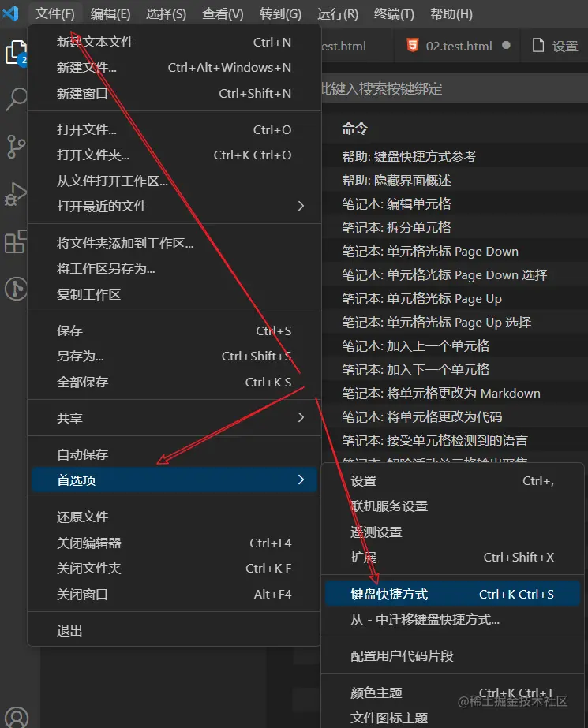The width and height of the screenshot is (588, 728).
Task: Switch to the 设置 tab
Action: [555, 46]
